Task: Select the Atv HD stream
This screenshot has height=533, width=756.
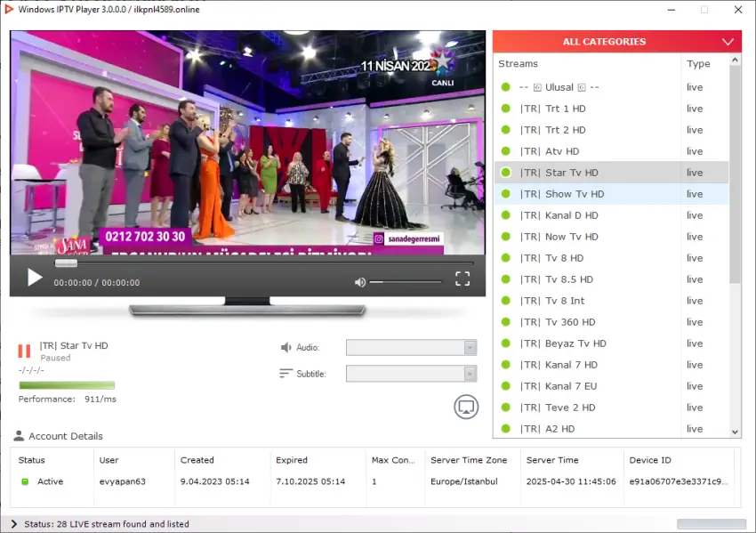Action: [x=611, y=151]
